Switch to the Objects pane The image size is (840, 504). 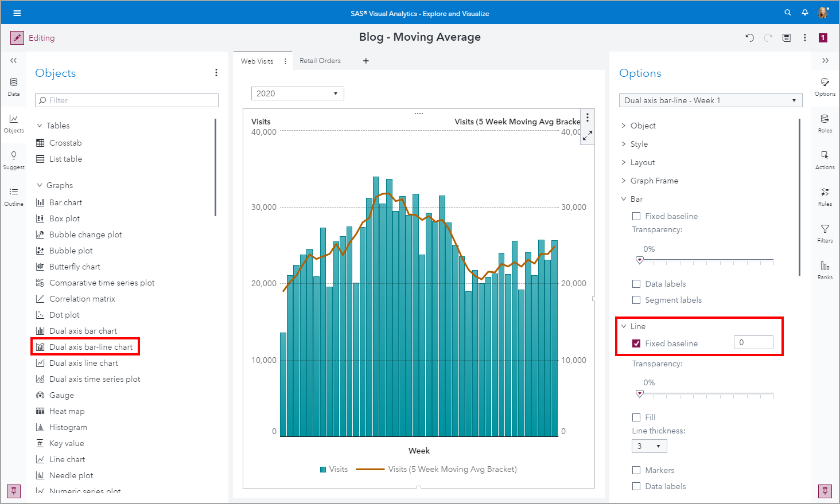tap(14, 123)
